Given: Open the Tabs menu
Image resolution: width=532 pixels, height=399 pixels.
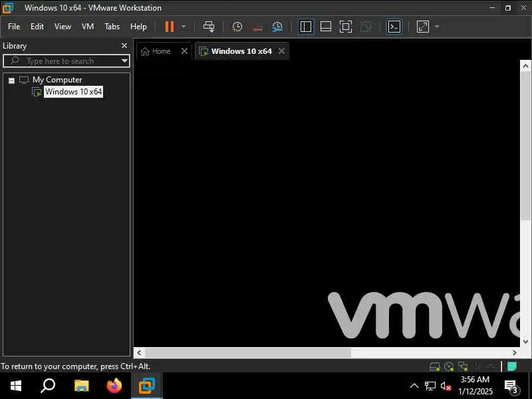Looking at the screenshot, I should pyautogui.click(x=112, y=27).
